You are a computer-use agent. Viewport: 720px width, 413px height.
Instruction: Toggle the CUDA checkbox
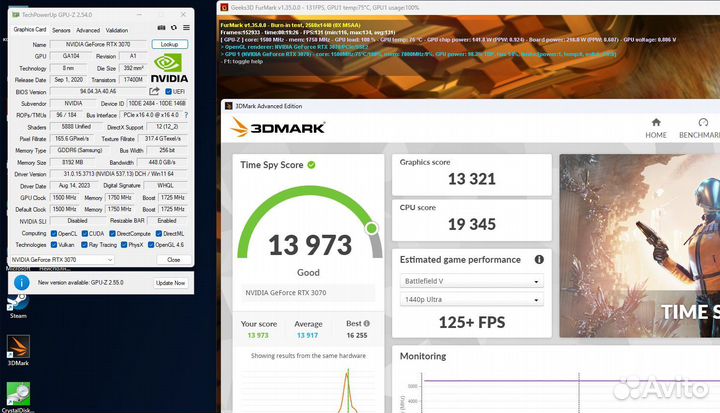tap(84, 233)
